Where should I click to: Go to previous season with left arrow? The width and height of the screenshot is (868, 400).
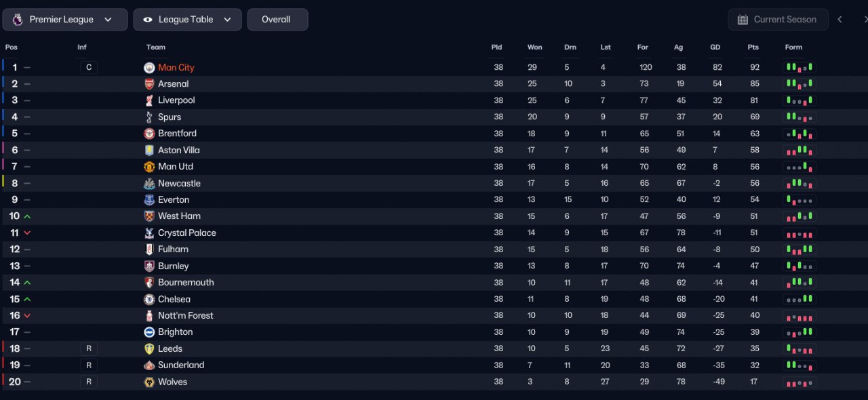coord(840,20)
